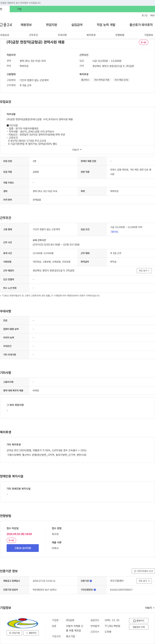Click the info icon next to 인증기관
Viewport: 155px width, 644px height.
91,581
